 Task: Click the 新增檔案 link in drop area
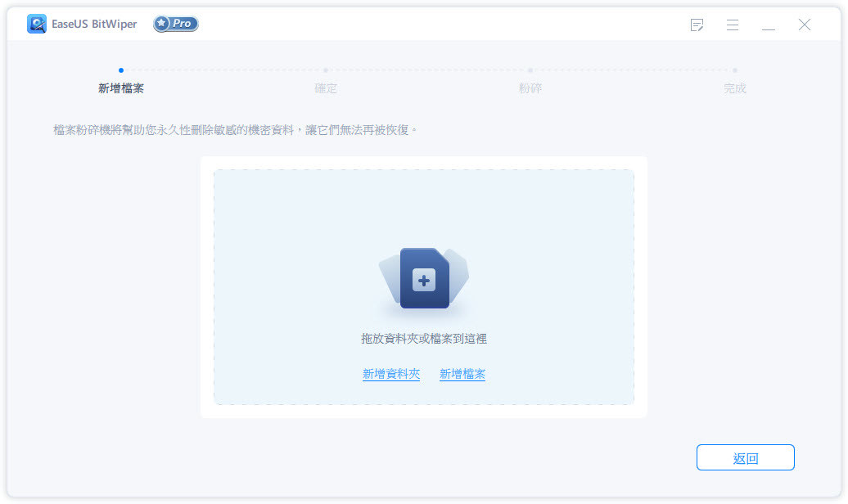462,374
